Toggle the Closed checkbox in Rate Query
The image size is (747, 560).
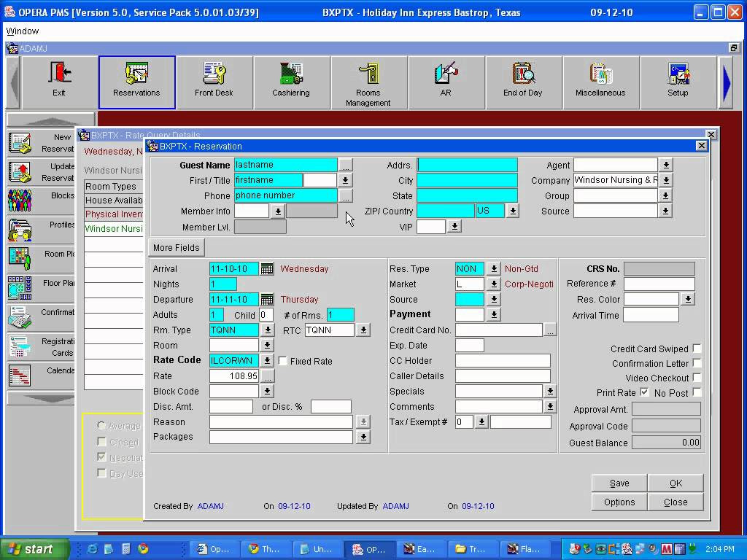[101, 441]
